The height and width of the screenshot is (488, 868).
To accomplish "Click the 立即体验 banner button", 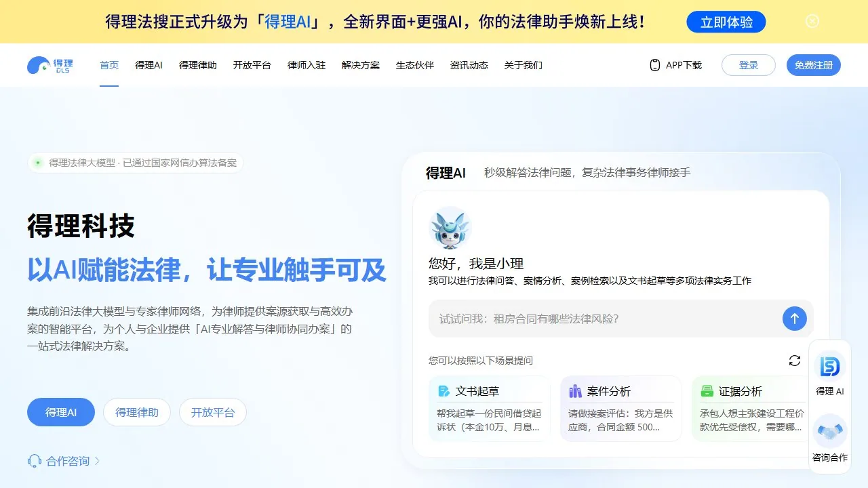I will click(x=726, y=22).
